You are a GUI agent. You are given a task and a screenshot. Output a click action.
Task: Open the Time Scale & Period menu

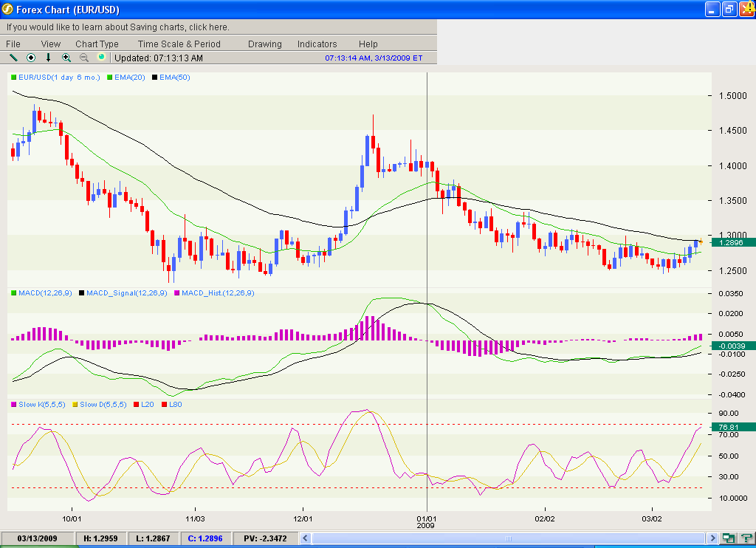tap(179, 44)
